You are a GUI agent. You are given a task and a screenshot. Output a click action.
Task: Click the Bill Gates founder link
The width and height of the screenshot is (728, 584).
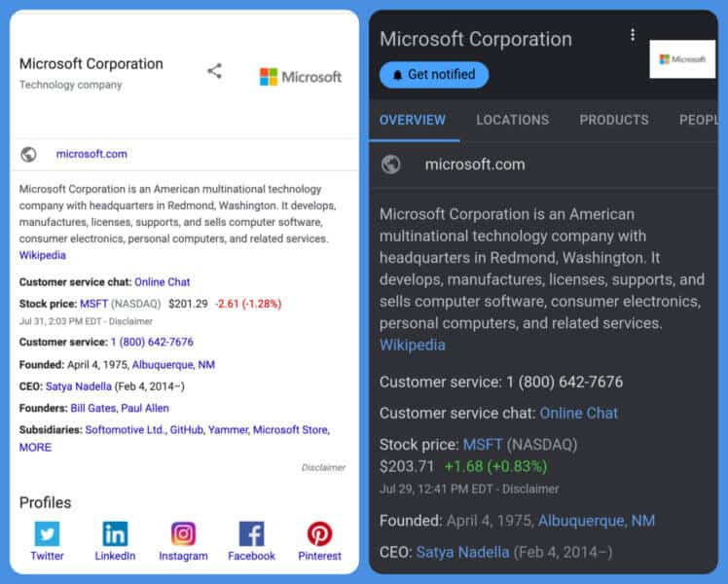(92, 408)
